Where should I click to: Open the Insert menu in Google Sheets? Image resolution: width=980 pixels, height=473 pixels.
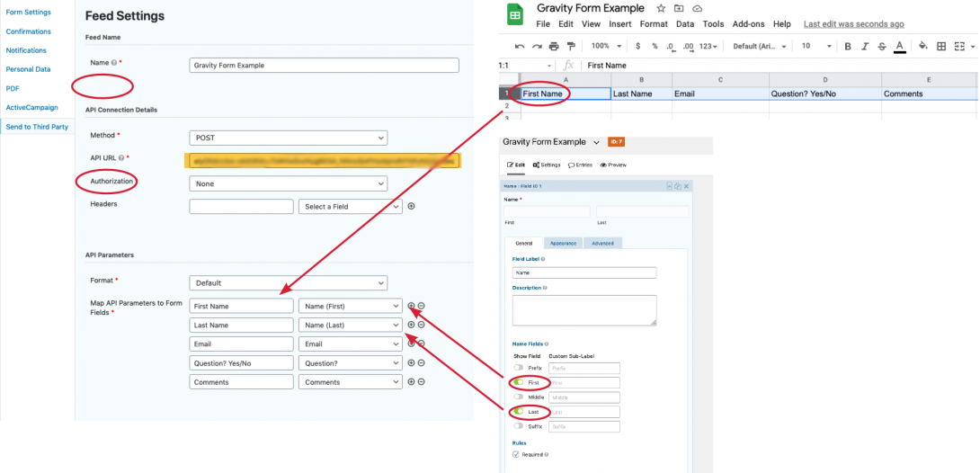(620, 24)
